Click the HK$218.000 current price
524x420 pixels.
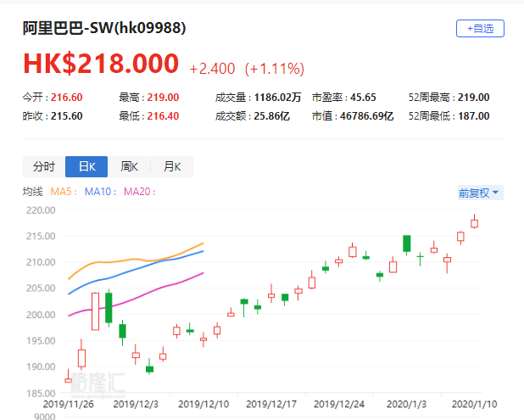click(x=101, y=64)
